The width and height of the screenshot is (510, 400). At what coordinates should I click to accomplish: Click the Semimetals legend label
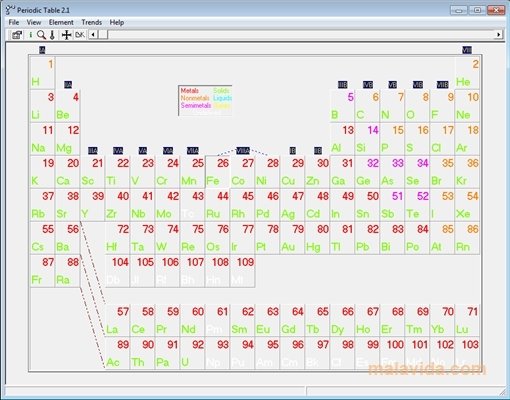[196, 105]
